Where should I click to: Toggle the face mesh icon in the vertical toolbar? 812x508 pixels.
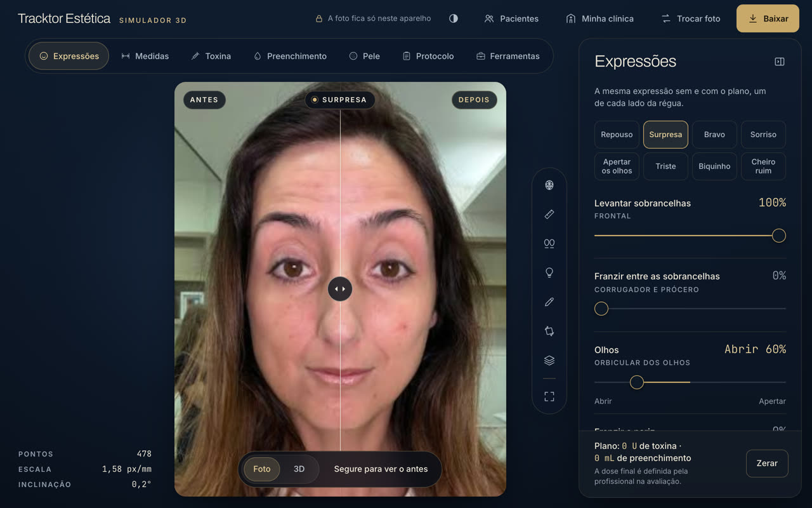tap(549, 185)
